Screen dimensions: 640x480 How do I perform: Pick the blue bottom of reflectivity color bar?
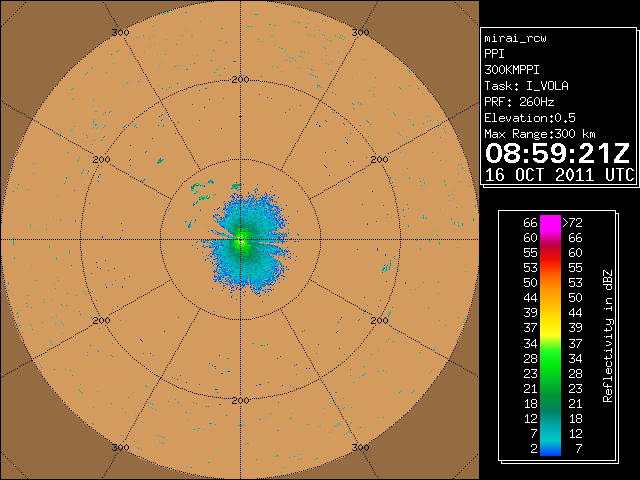click(550, 451)
